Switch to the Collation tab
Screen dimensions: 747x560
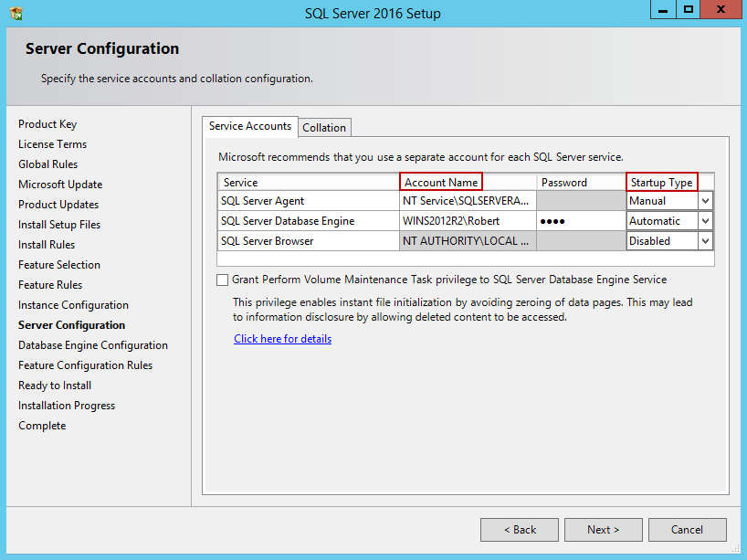pos(324,127)
